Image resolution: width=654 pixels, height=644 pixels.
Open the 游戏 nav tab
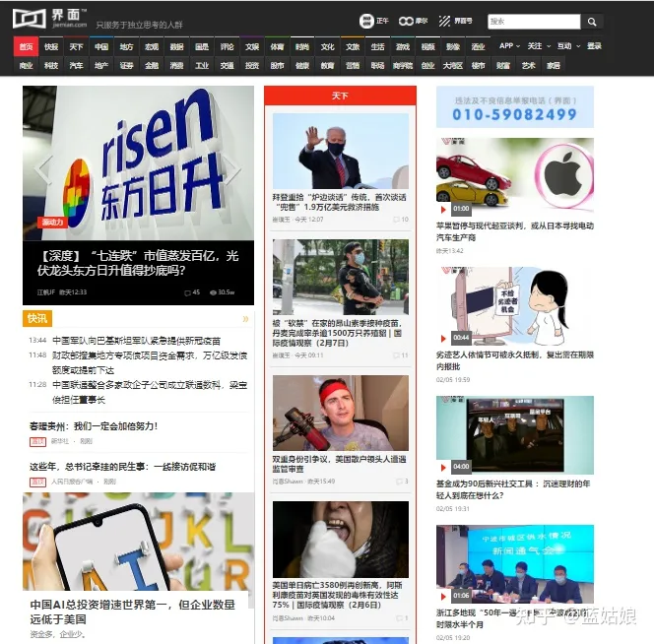tap(403, 46)
